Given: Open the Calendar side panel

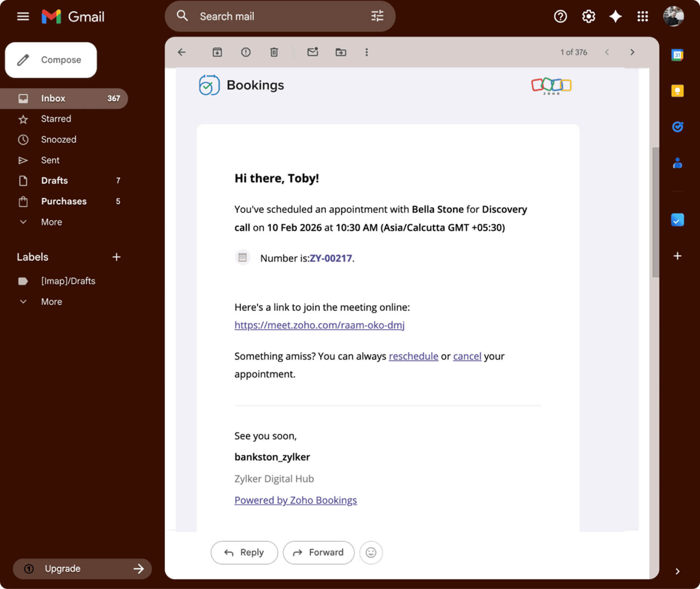Looking at the screenshot, I should [x=678, y=55].
